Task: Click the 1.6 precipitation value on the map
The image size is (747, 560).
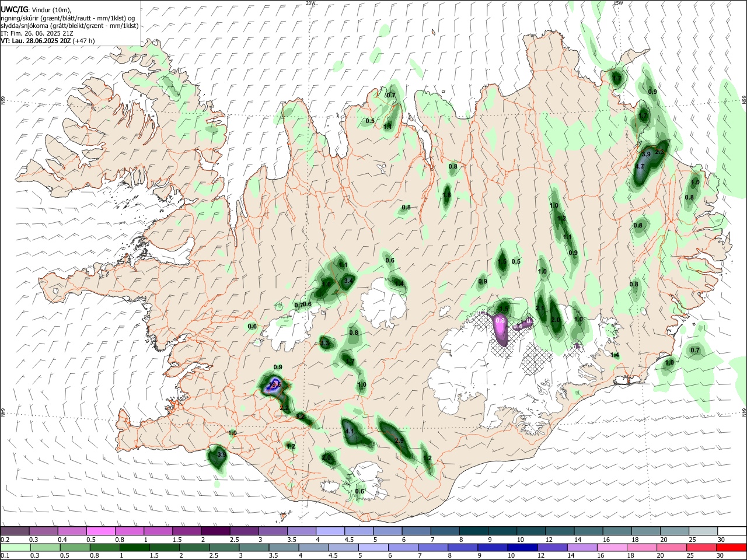Action: 326,285
